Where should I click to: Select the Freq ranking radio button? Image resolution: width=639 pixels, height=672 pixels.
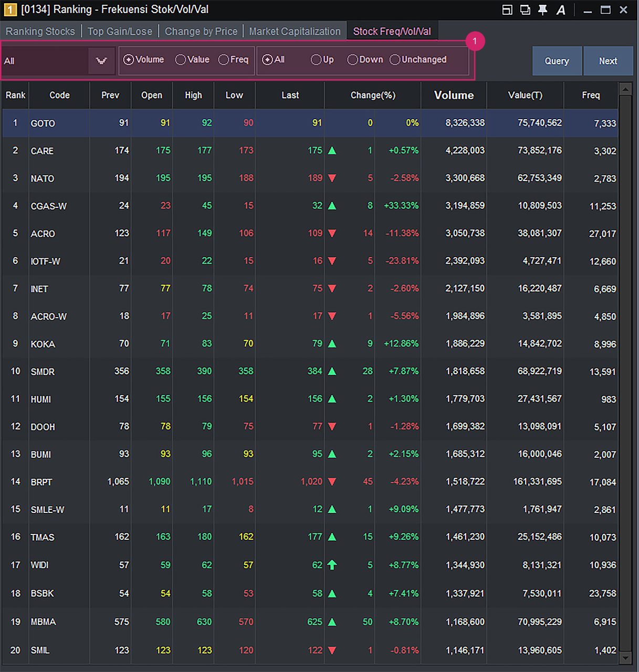click(x=224, y=60)
